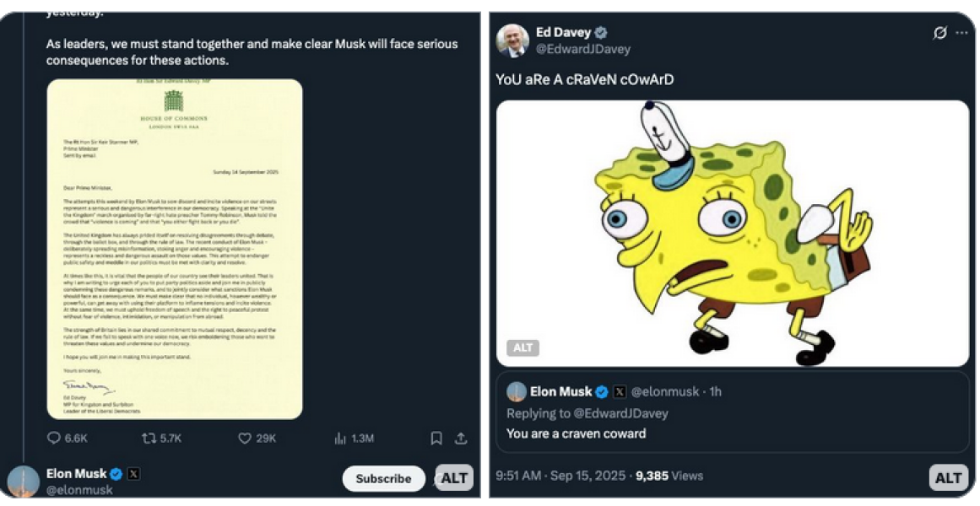
Task: Open the mocking SpongeBob meme image
Action: pos(732,233)
